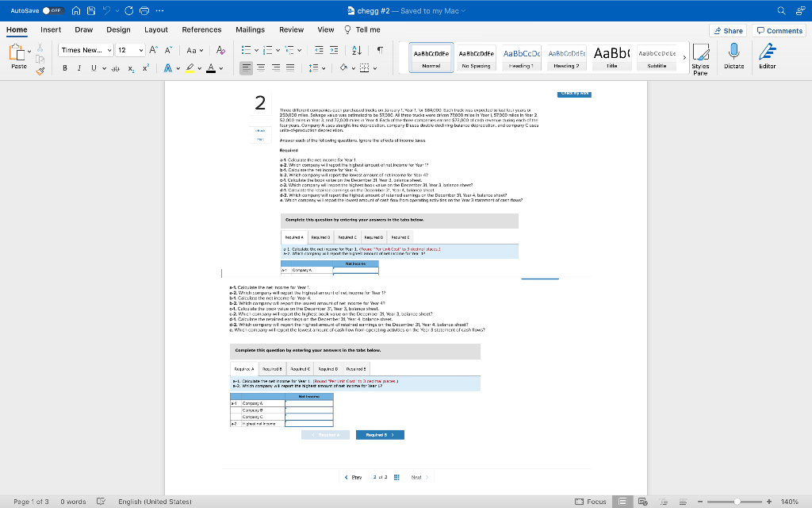Toggle show paragraph marks

380,50
